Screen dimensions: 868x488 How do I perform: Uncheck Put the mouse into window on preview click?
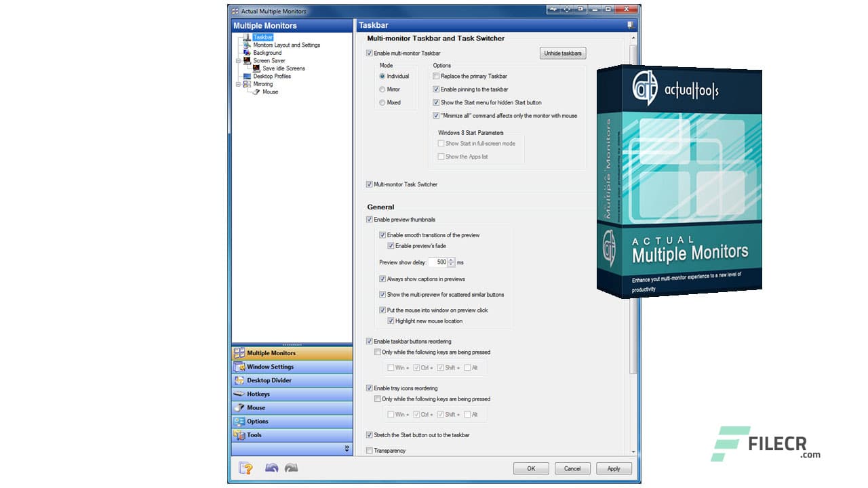point(382,310)
